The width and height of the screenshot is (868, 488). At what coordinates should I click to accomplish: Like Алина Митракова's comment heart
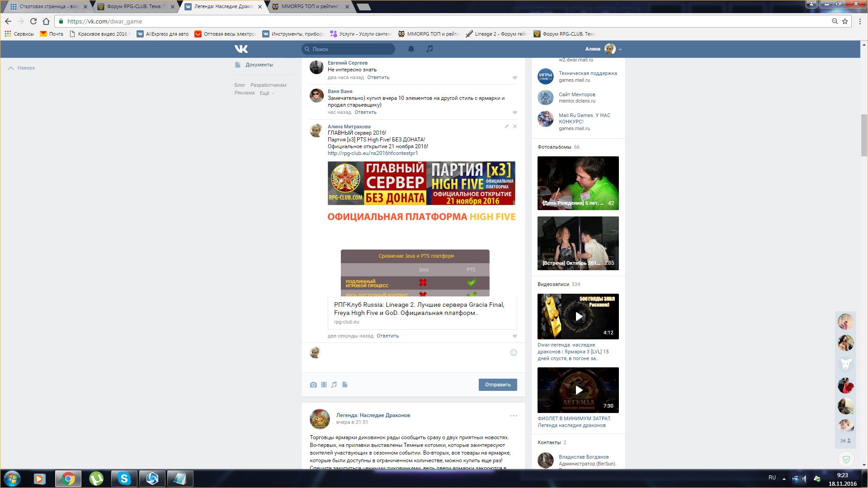[514, 336]
